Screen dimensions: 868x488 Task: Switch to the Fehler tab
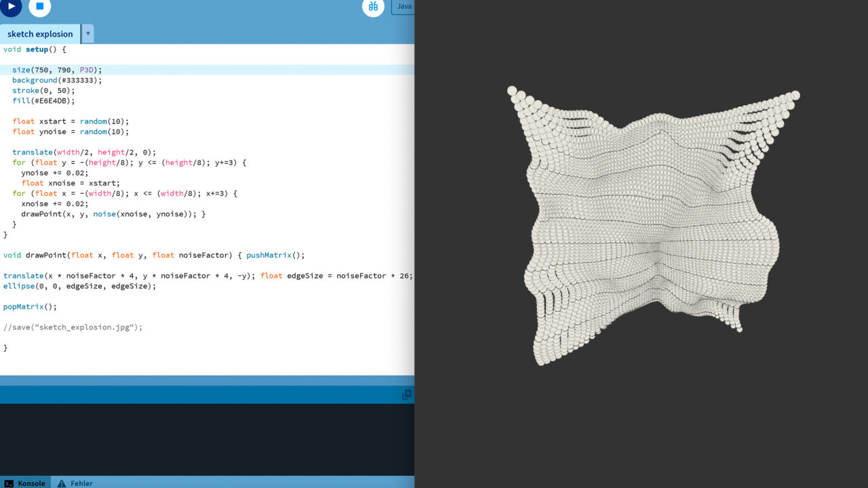75,483
